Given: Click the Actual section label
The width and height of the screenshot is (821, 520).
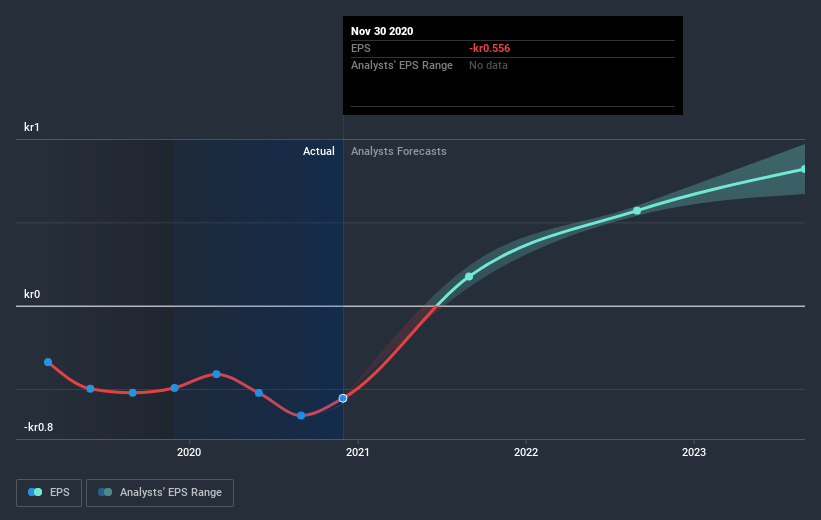Looking at the screenshot, I should coord(318,151).
